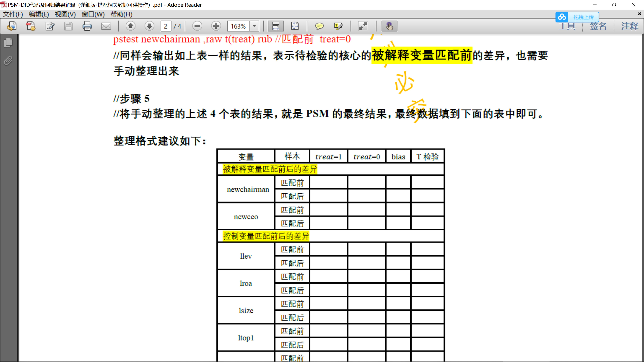
Task: Toggle fit-width scrolling mode button
Action: point(276,26)
